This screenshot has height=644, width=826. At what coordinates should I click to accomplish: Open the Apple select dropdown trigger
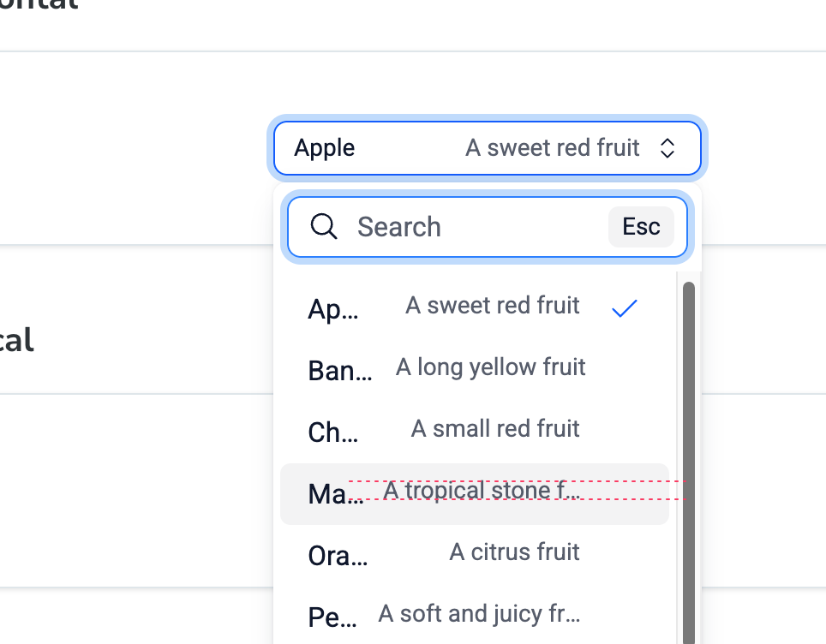(488, 148)
